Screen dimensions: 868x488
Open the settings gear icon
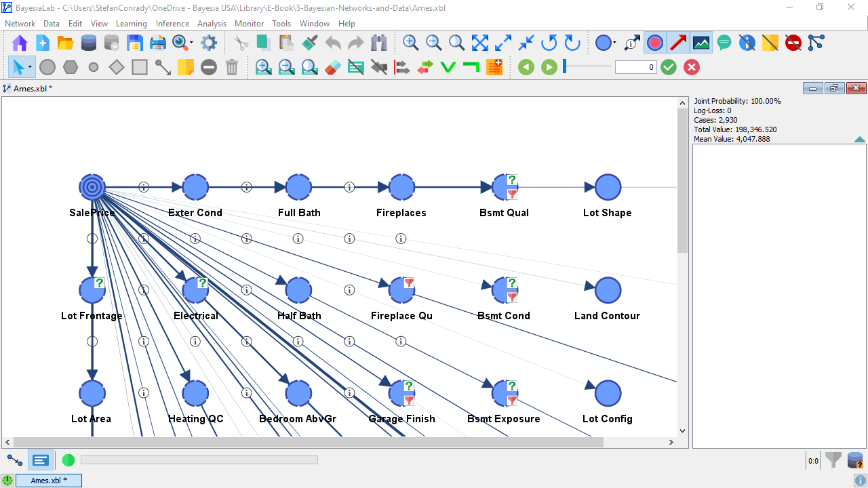[x=209, y=43]
